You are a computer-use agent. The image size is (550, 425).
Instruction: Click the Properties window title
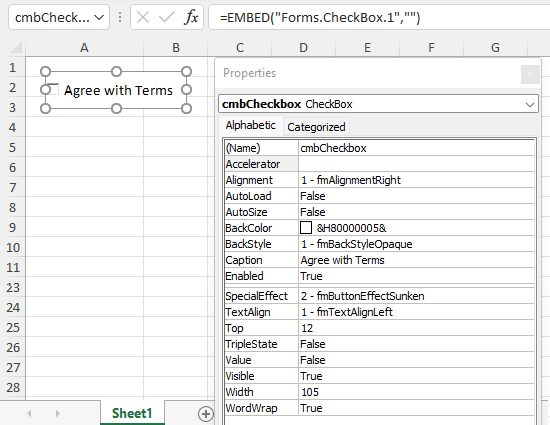[x=249, y=73]
